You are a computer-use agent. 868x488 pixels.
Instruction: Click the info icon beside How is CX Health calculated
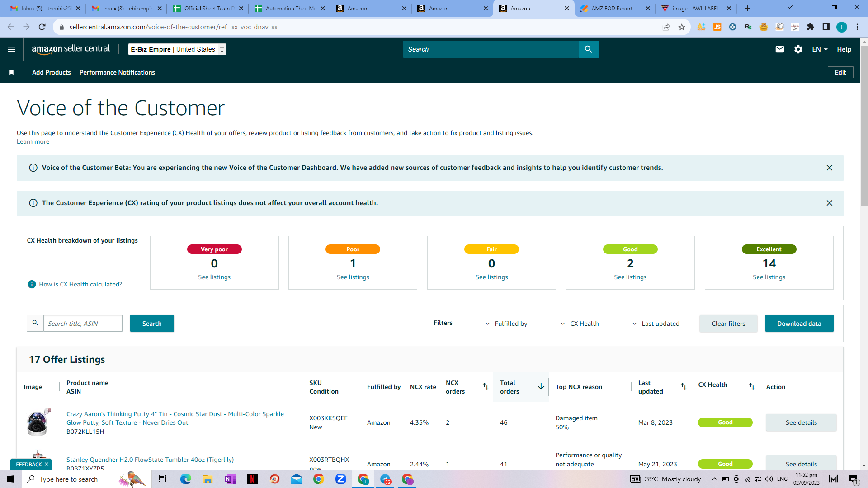click(x=32, y=284)
